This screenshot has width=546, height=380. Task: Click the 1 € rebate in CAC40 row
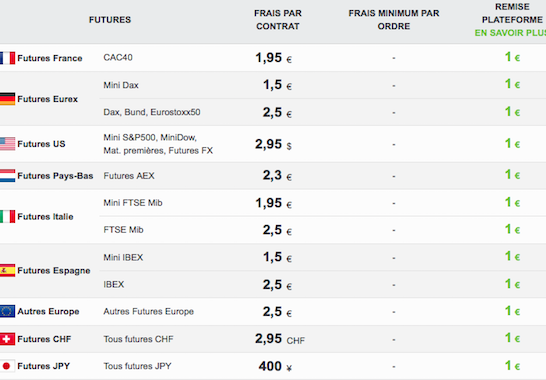click(x=512, y=57)
